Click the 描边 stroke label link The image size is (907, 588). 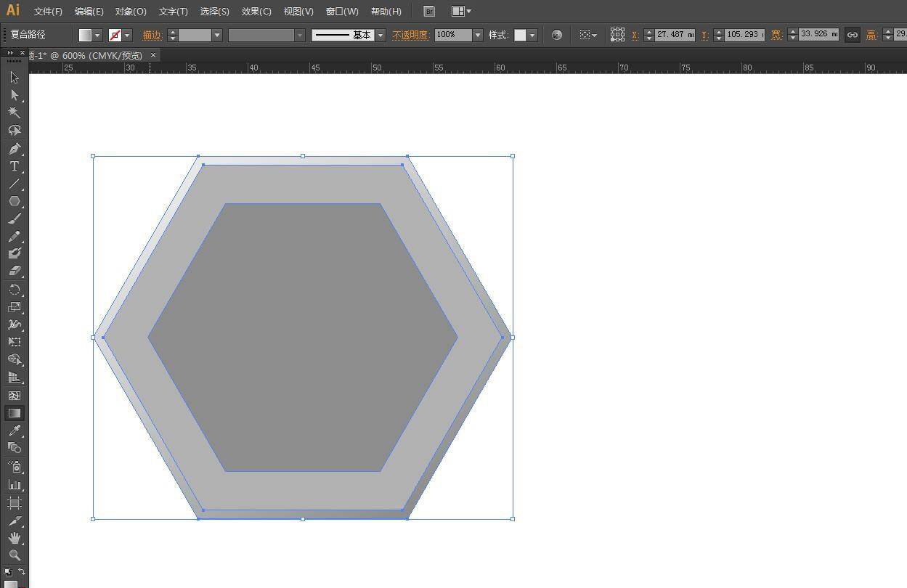(x=152, y=35)
